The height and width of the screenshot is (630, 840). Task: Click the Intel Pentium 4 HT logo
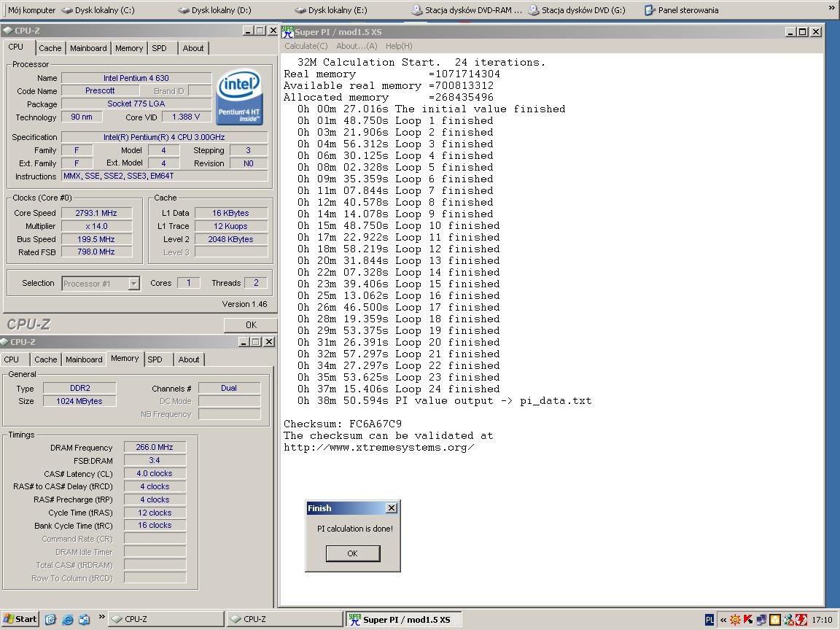(239, 97)
